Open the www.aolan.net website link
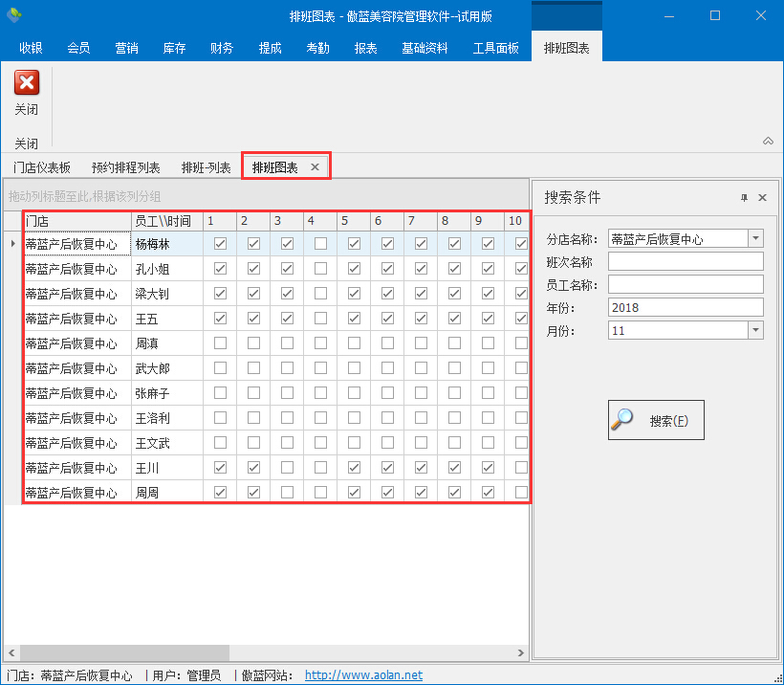This screenshot has height=685, width=784. (363, 675)
